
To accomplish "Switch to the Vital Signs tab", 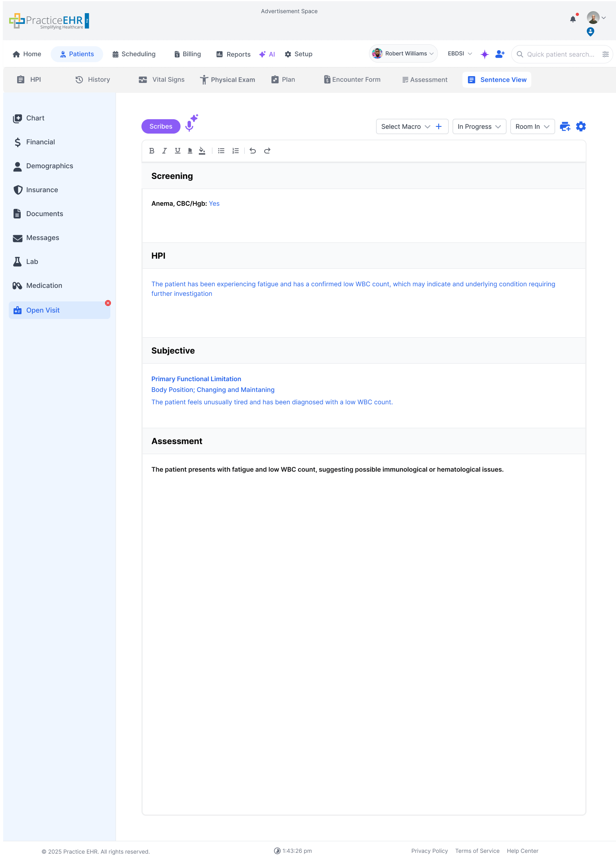I will click(x=162, y=80).
